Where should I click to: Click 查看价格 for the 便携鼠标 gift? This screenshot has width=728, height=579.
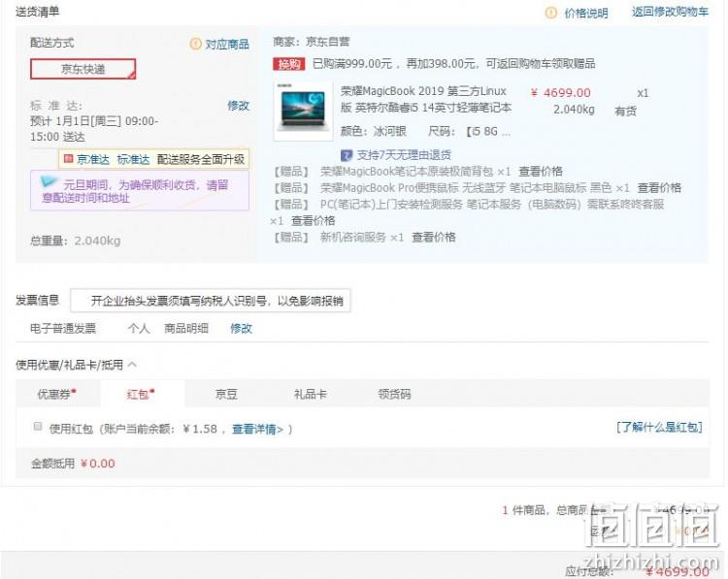pos(659,188)
